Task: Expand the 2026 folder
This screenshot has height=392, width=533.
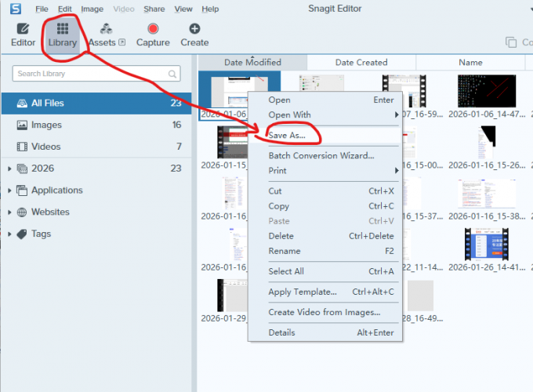Action: click(x=9, y=169)
